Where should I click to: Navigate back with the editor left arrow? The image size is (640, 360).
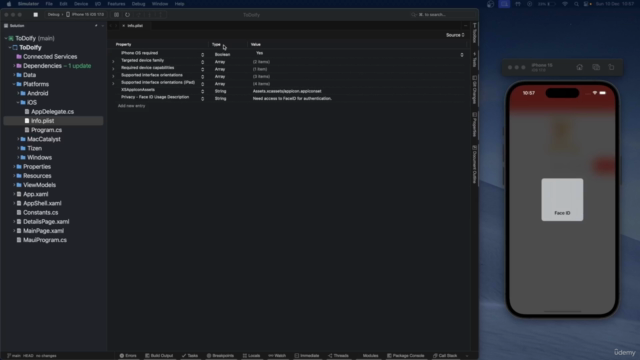pyautogui.click(x=111, y=26)
